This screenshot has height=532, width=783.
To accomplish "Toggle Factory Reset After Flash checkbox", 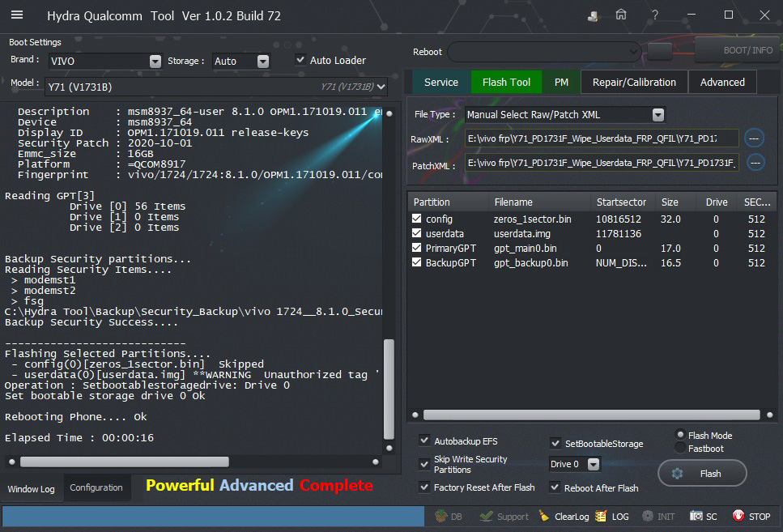I will point(424,487).
